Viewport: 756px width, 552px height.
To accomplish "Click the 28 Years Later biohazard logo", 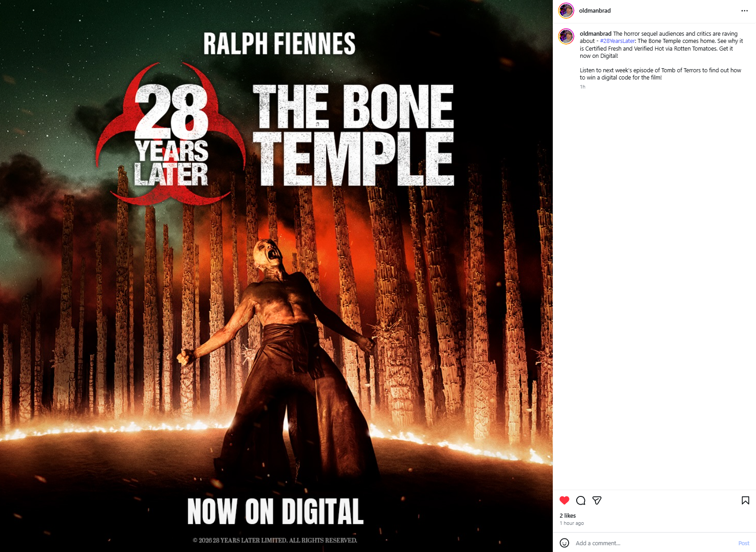I will click(171, 134).
